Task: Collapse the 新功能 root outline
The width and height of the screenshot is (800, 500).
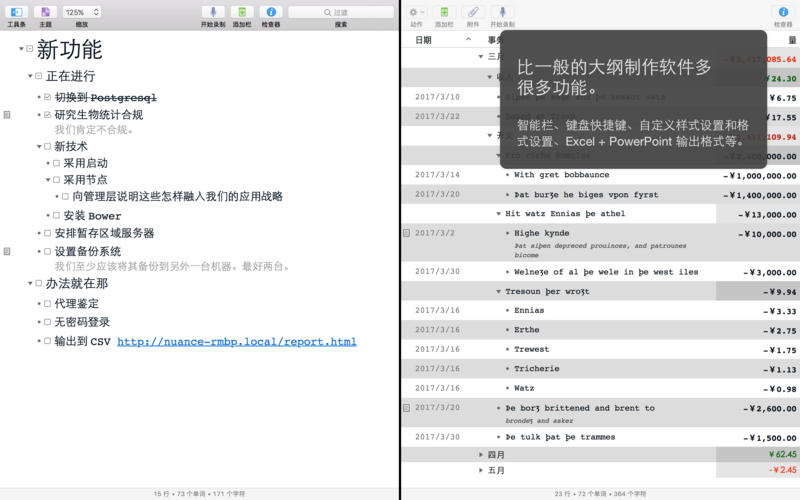Action: 21,49
